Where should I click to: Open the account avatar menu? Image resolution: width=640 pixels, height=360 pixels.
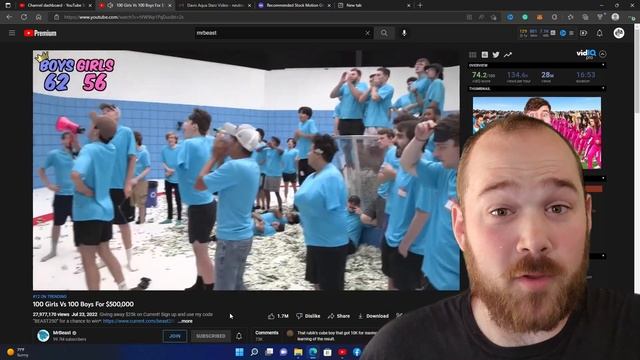click(x=619, y=33)
